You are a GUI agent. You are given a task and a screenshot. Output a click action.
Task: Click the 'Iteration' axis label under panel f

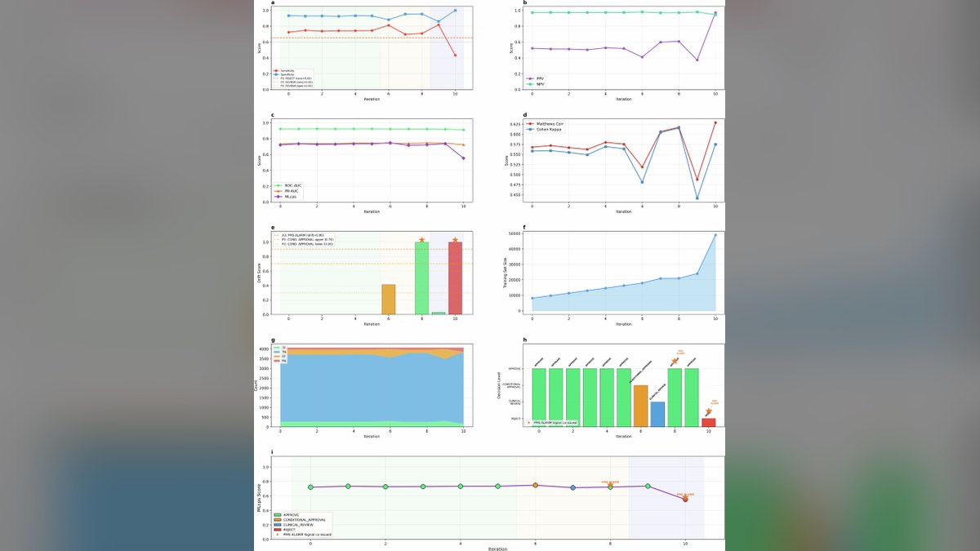[x=623, y=324]
